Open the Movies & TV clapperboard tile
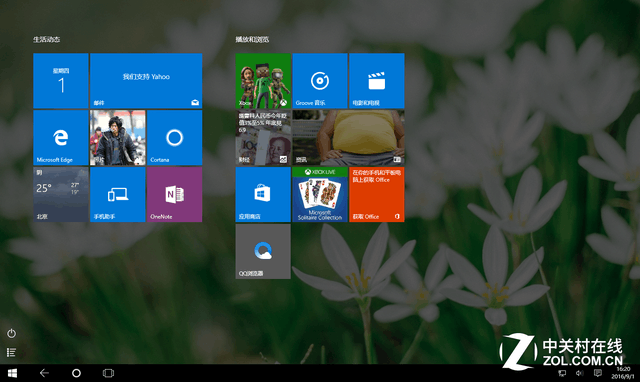Viewport: 640px width, 382px height. [377, 81]
